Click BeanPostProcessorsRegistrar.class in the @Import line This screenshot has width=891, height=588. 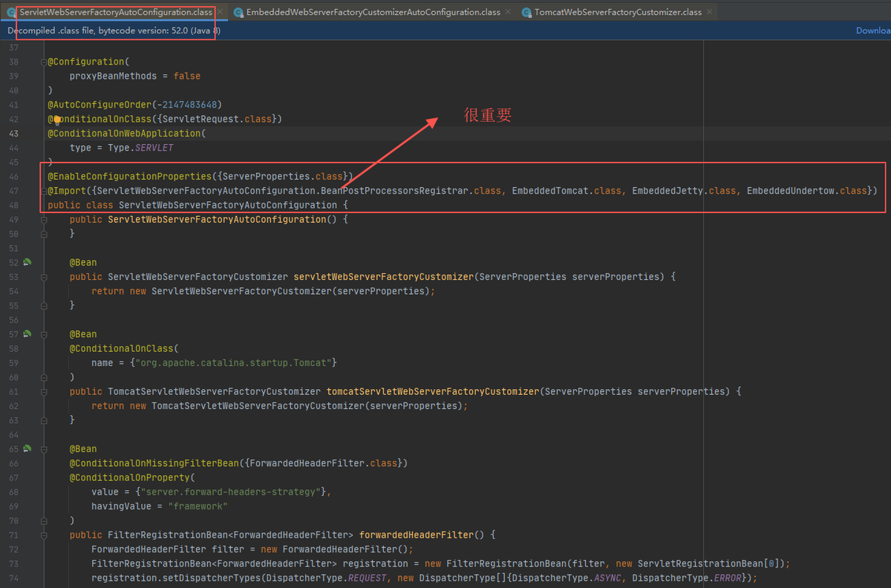pyautogui.click(x=411, y=191)
